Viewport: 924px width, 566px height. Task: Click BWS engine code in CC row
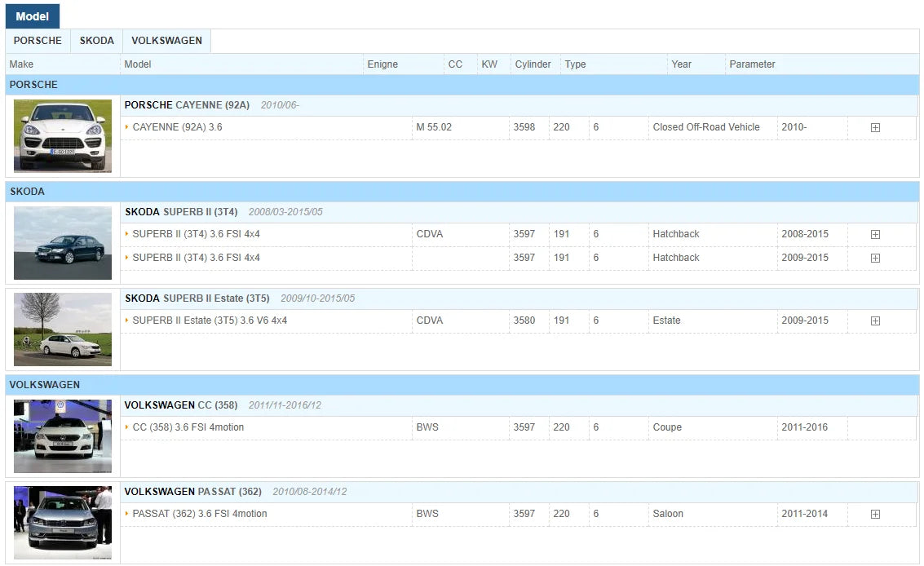[427, 427]
